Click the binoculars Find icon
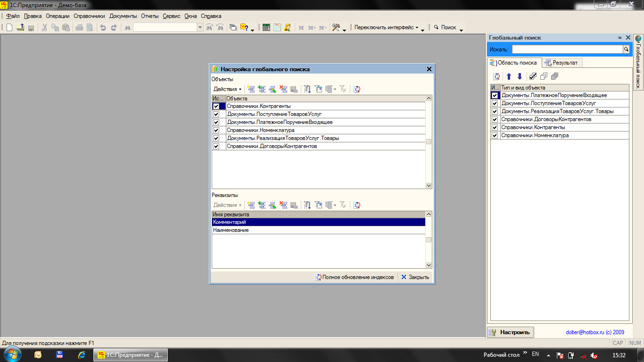Image resolution: width=644 pixels, height=362 pixels. click(x=127, y=27)
